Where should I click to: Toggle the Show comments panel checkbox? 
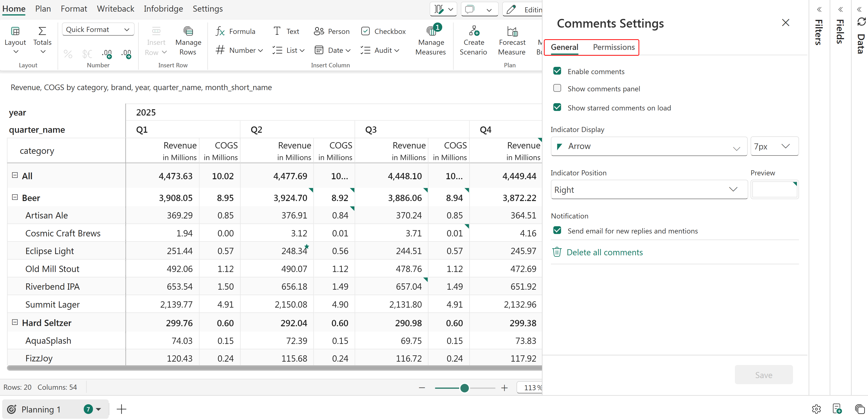point(557,88)
